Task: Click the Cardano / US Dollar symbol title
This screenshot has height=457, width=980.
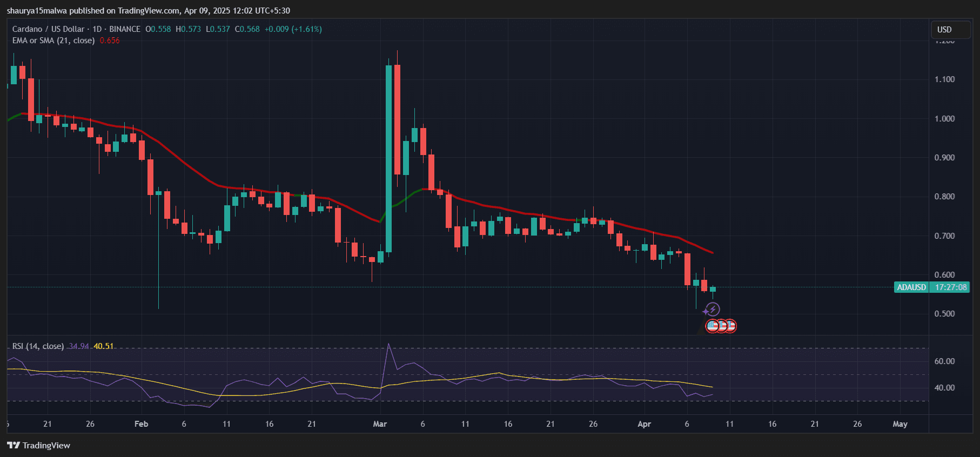Action: pyautogui.click(x=49, y=29)
